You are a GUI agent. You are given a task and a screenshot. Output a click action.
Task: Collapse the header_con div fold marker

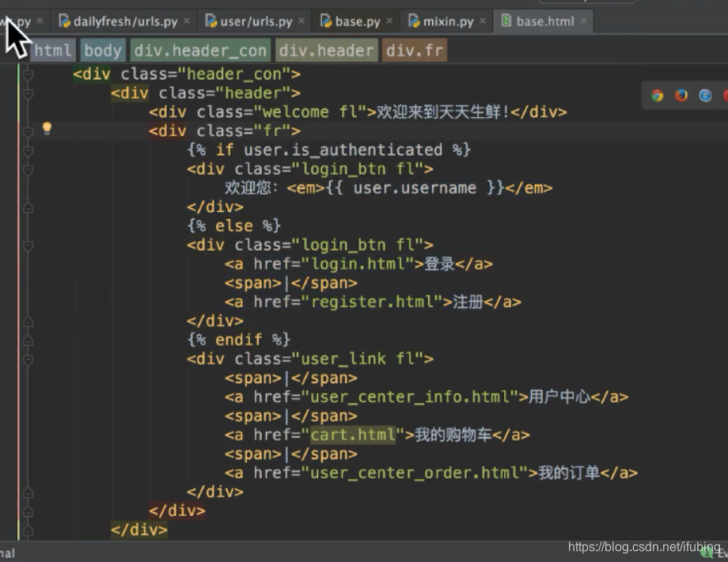(x=28, y=74)
